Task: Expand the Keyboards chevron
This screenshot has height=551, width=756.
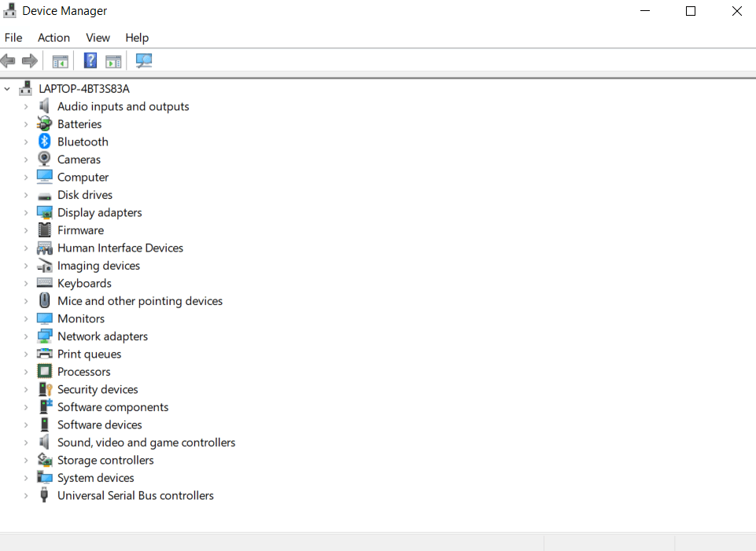Action: (26, 283)
